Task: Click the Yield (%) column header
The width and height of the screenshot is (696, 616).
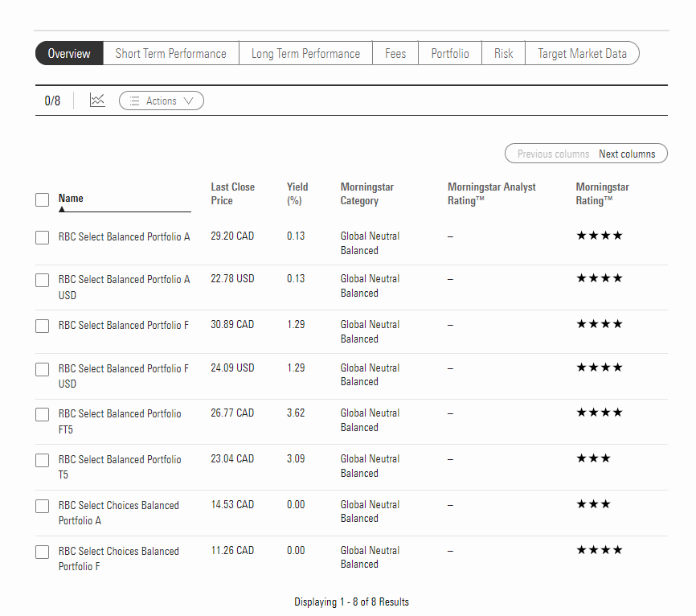Action: coord(297,194)
